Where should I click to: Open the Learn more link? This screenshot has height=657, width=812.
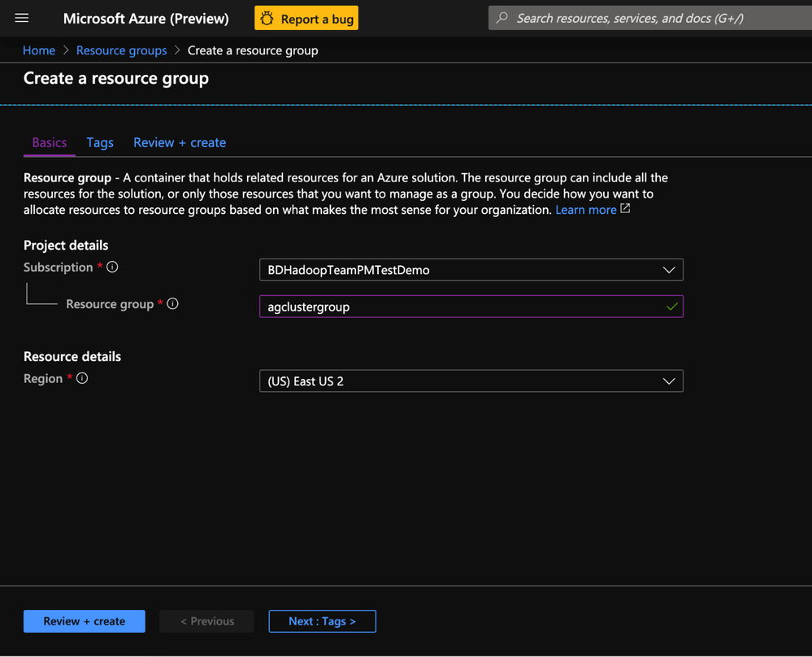585,210
